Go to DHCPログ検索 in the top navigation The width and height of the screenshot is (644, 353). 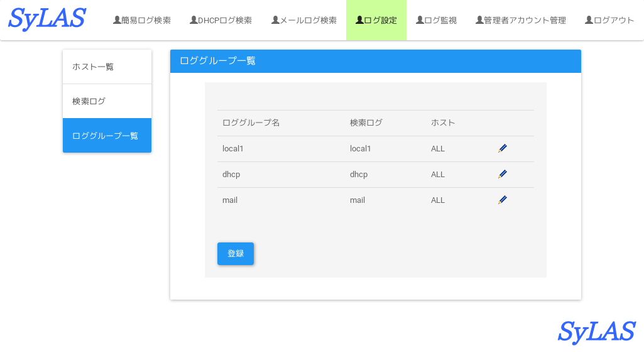click(x=221, y=20)
